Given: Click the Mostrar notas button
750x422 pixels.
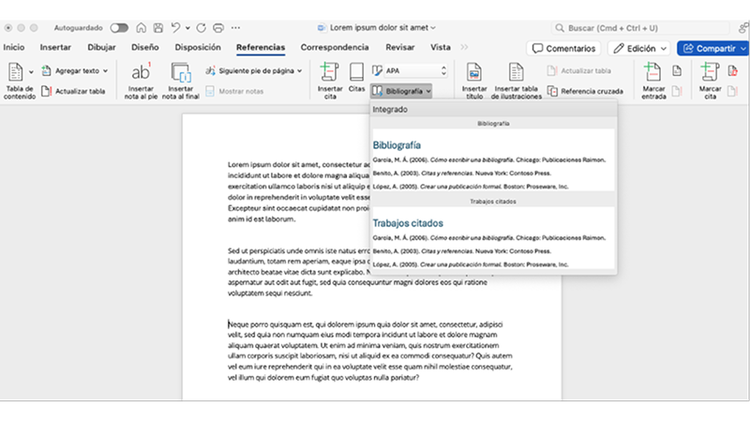Looking at the screenshot, I should coord(234,91).
